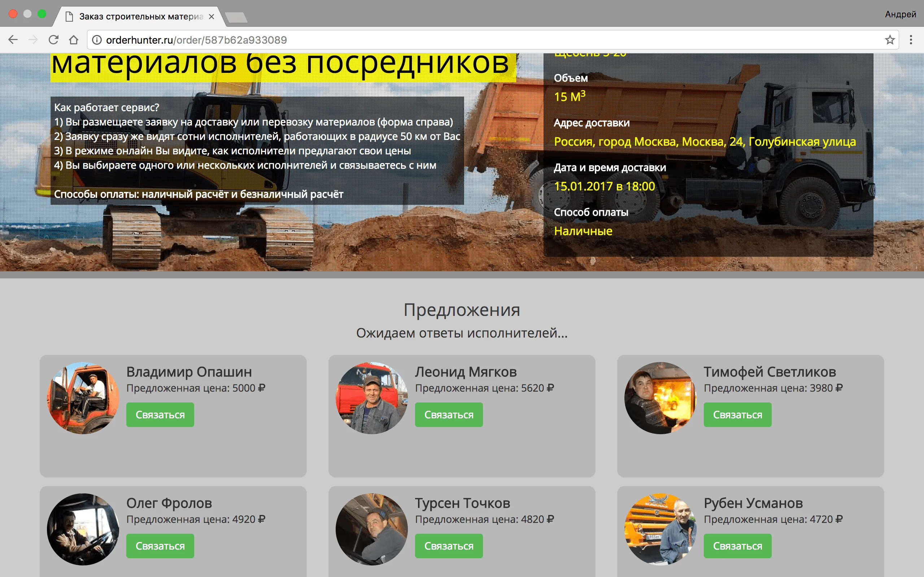
Task: Click Рубен Усманов's profile photo
Action: pyautogui.click(x=660, y=529)
